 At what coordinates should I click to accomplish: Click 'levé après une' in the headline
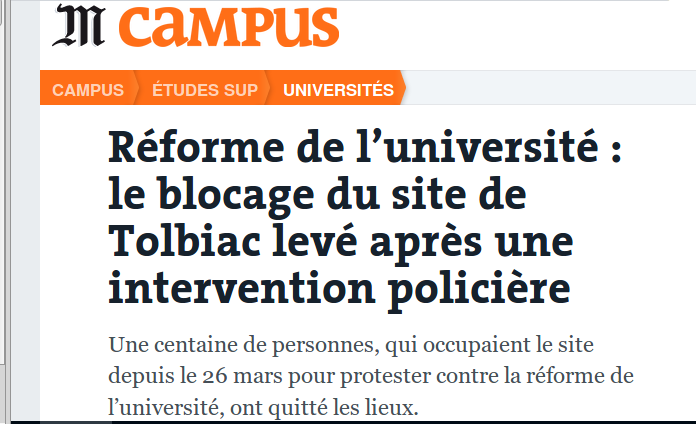pyautogui.click(x=423, y=242)
